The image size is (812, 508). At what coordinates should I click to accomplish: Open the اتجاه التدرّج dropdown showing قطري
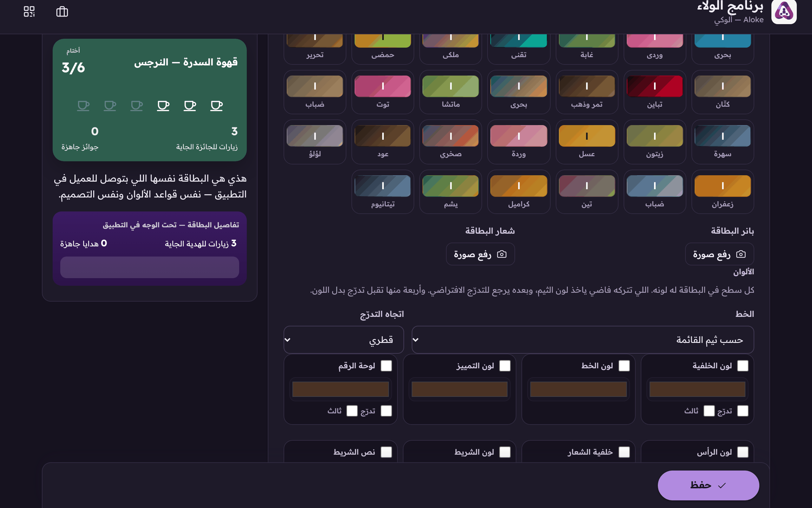coord(344,340)
